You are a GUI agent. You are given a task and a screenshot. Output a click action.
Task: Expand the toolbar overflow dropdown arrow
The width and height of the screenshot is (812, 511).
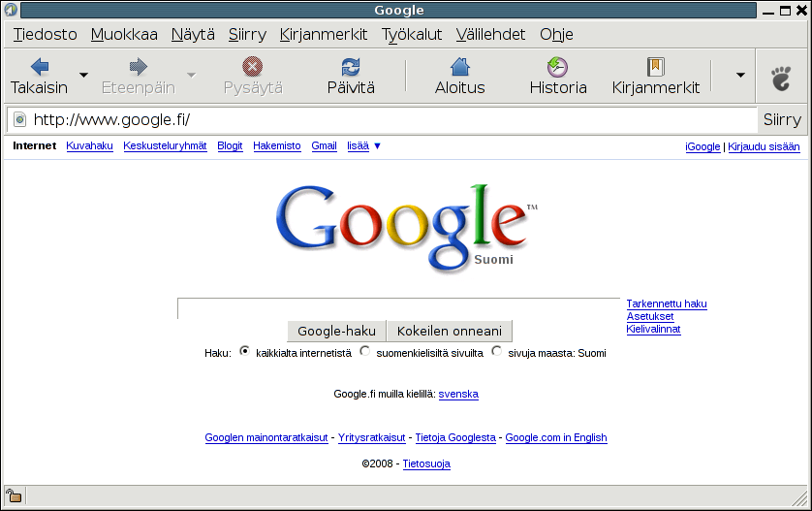740,75
